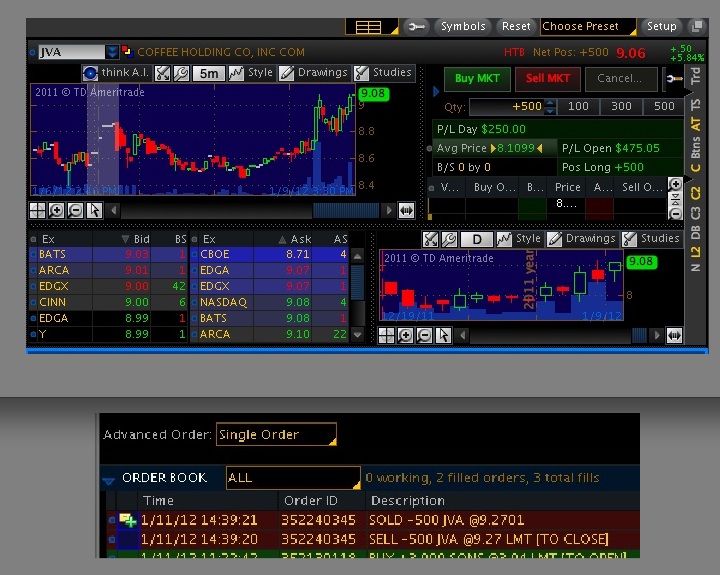Expand the JVA symbol dropdown arrow
The width and height of the screenshot is (720, 575).
point(112,52)
